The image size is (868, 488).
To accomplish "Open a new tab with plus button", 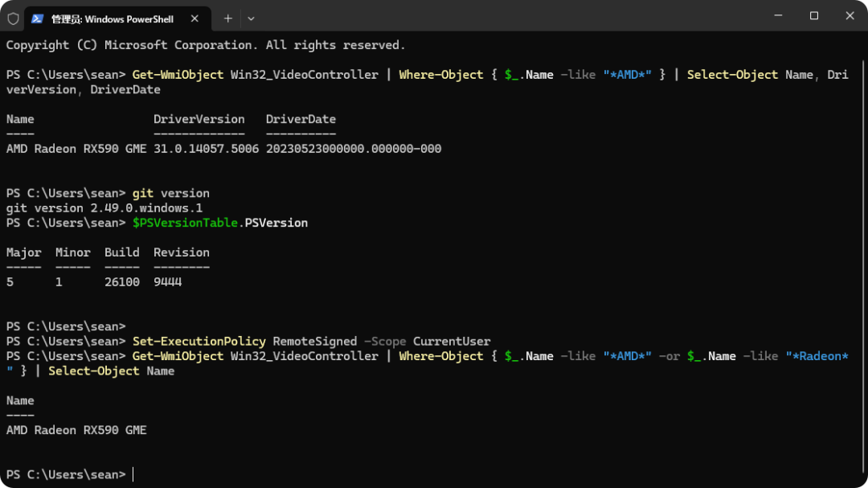I will (x=228, y=18).
